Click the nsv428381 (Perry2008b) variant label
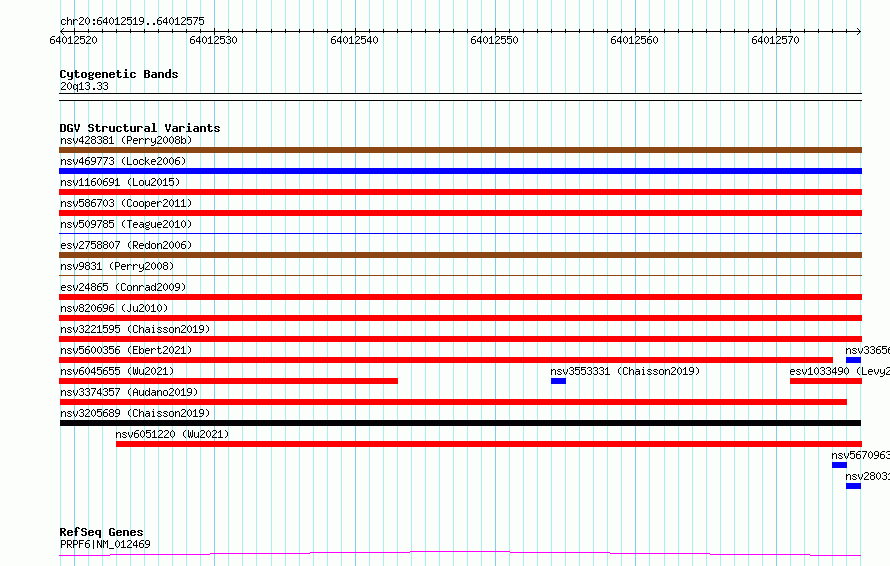This screenshot has width=890, height=566. pos(126,140)
